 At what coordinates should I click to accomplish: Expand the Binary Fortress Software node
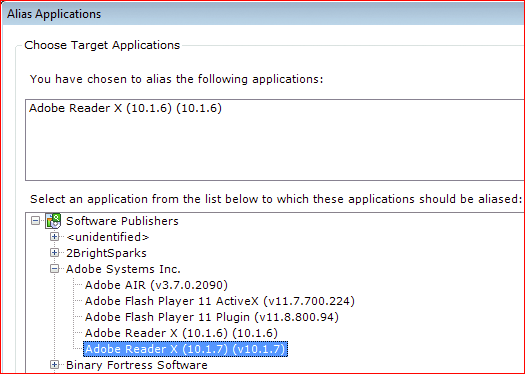click(54, 365)
